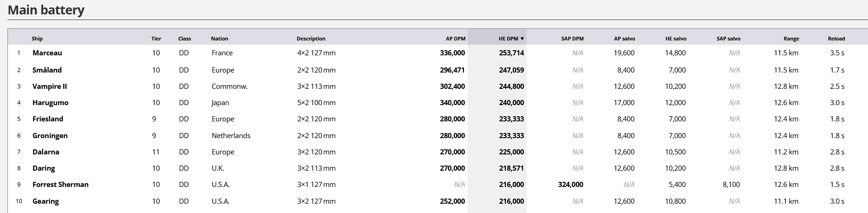Sort by AP salvo header

click(x=624, y=39)
